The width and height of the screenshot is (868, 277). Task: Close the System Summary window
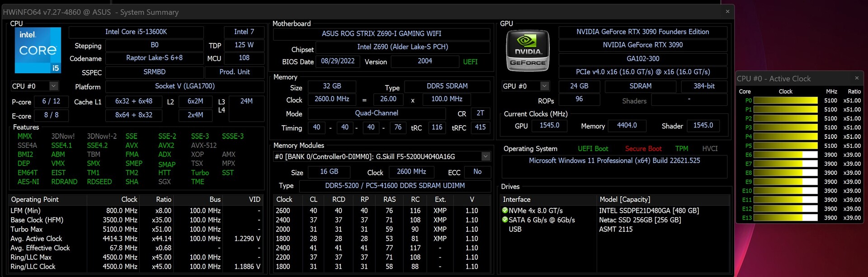pos(727,12)
